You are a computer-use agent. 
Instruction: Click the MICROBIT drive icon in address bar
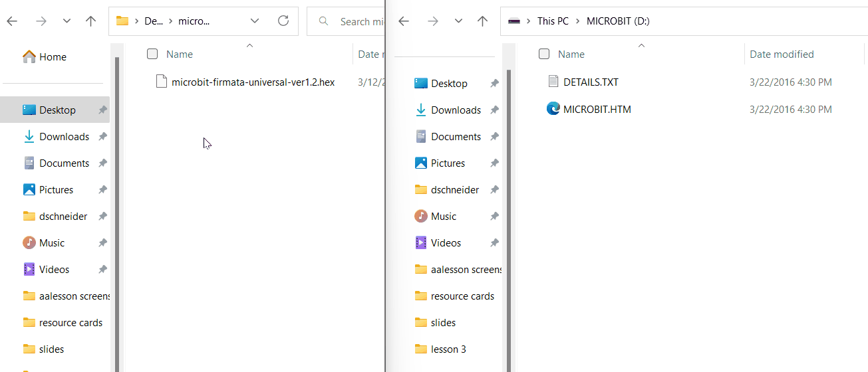[514, 21]
